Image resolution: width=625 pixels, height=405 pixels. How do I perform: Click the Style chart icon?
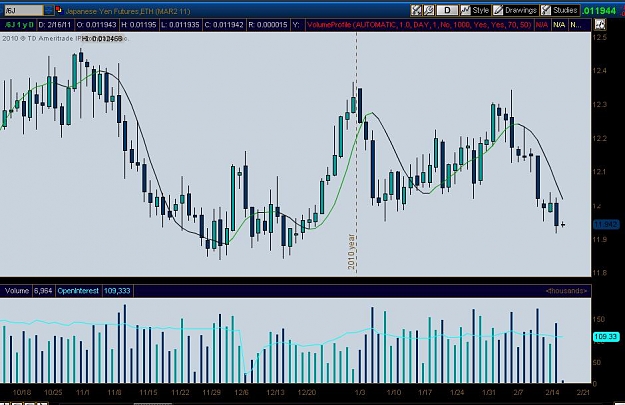pos(465,10)
